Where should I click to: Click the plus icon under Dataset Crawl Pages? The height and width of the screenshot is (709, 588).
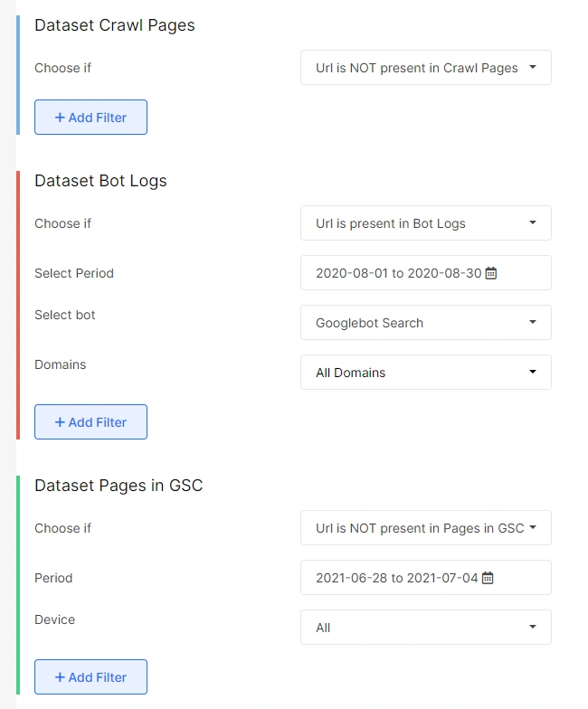[x=60, y=118]
